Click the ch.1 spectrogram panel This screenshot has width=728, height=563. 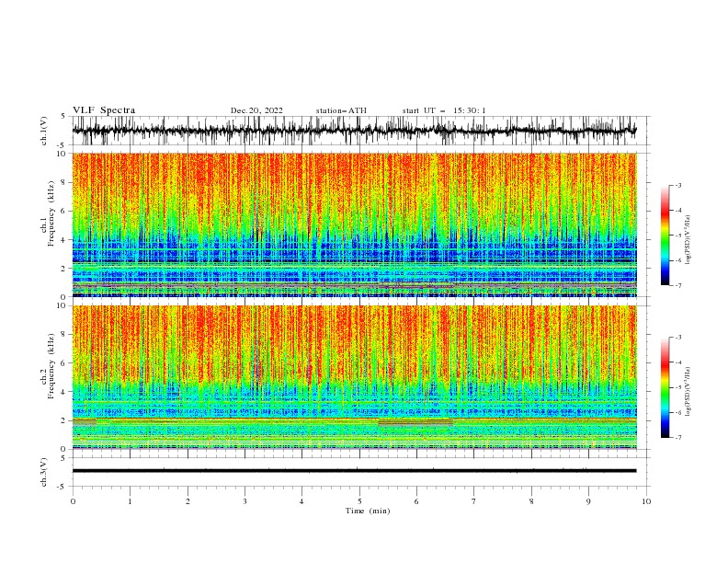point(354,224)
